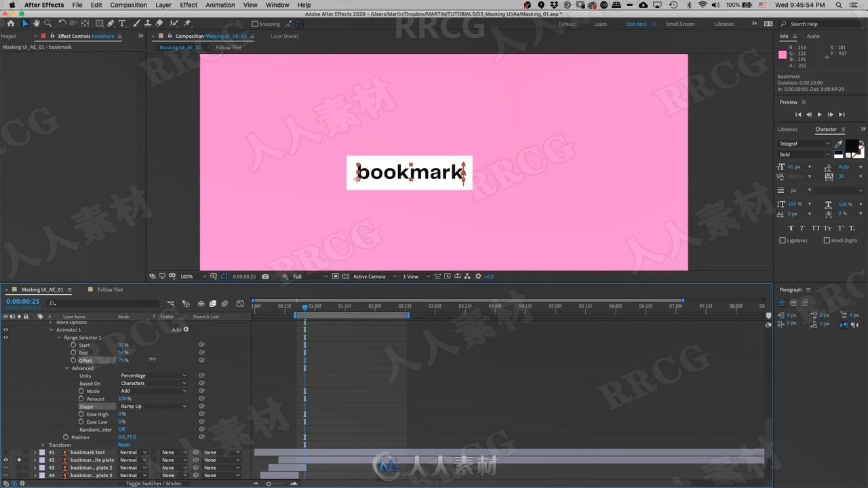Select the Eraser tool
This screenshot has width=868, height=488.
pos(159,23)
